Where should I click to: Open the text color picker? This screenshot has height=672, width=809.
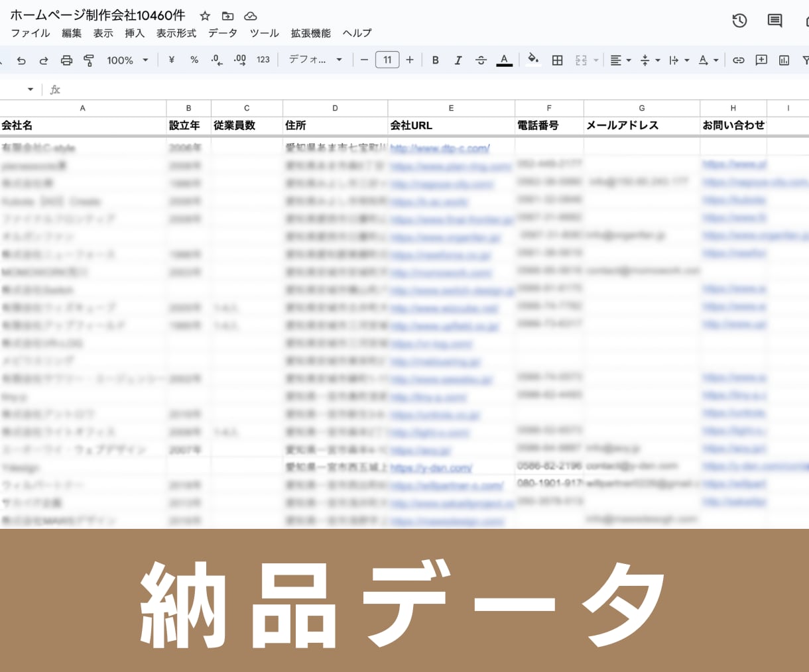(x=505, y=60)
